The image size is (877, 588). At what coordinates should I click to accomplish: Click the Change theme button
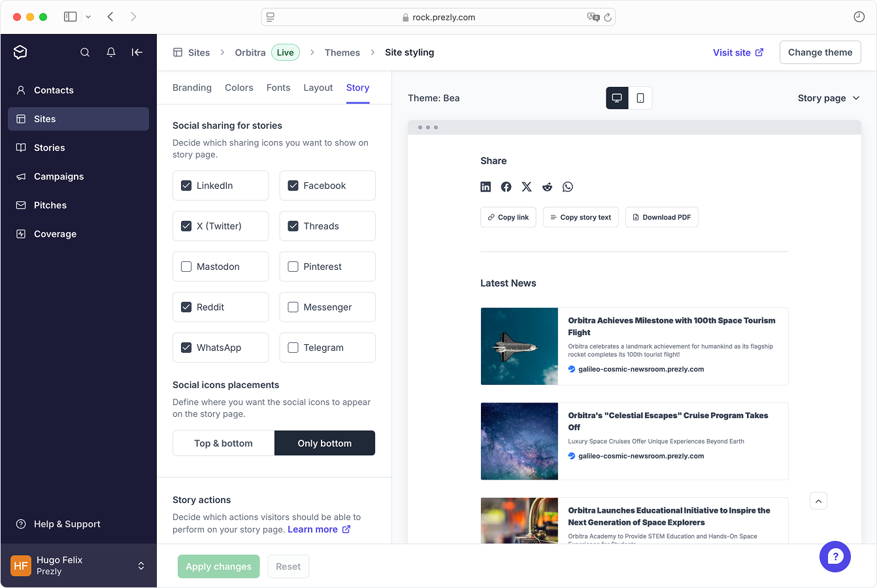(x=820, y=52)
